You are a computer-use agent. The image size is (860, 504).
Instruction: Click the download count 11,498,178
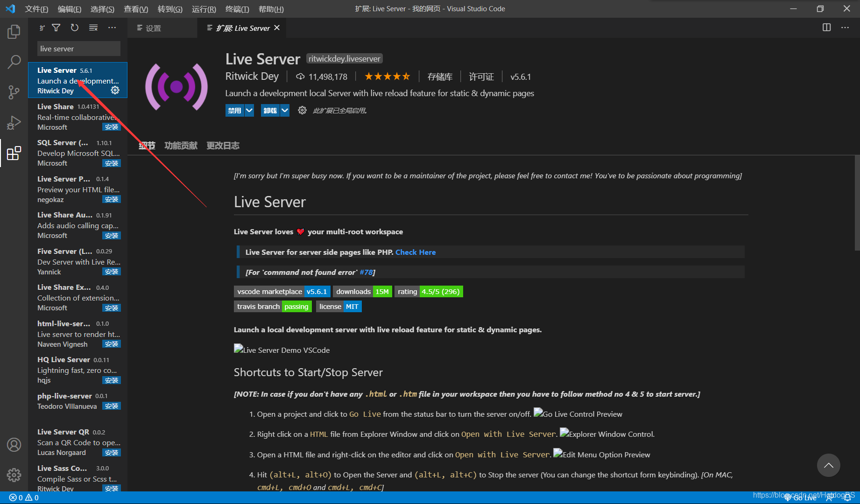tap(322, 77)
